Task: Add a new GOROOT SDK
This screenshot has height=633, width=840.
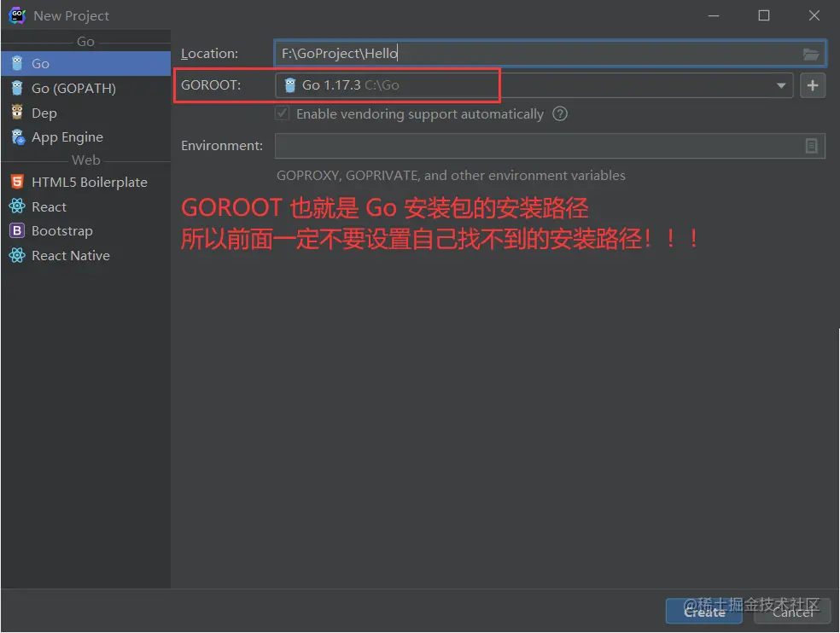Action: [812, 85]
